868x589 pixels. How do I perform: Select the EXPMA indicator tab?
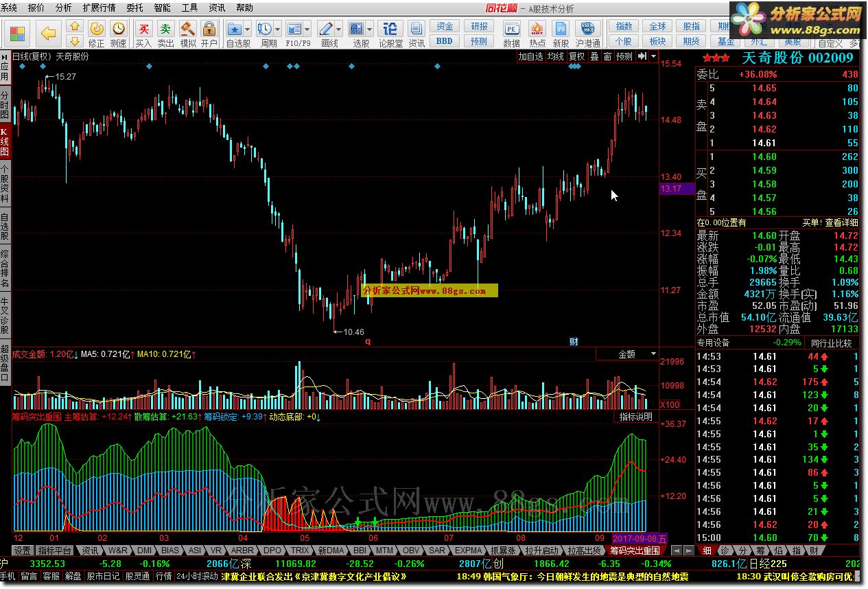[x=469, y=551]
